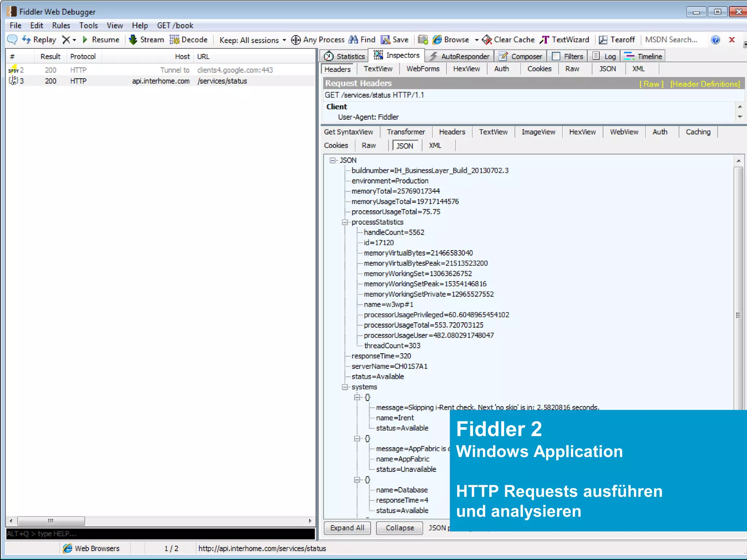
Task: Collapse the Database system object node
Action: 357,479
